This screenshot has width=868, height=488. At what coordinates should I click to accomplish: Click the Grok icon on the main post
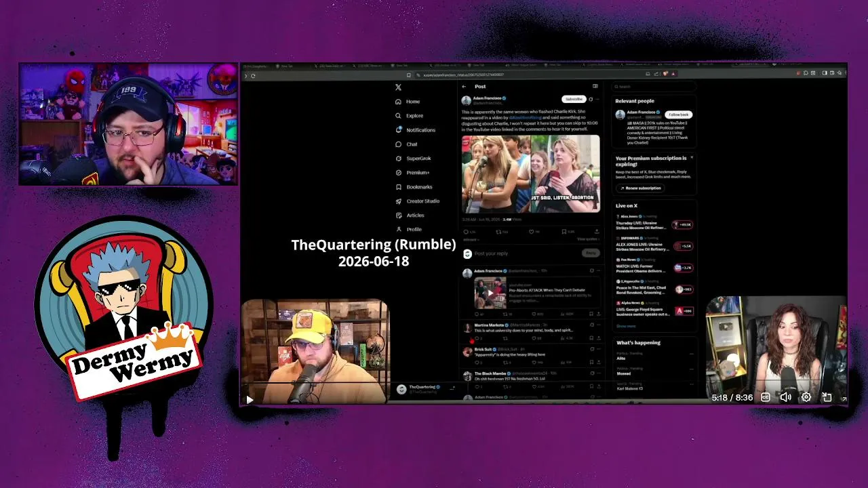pos(591,99)
